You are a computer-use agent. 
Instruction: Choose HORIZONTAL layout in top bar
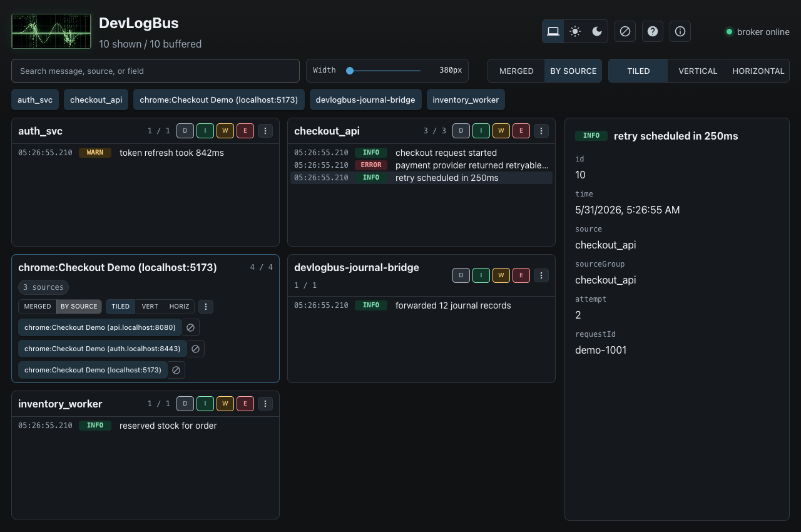(x=758, y=71)
